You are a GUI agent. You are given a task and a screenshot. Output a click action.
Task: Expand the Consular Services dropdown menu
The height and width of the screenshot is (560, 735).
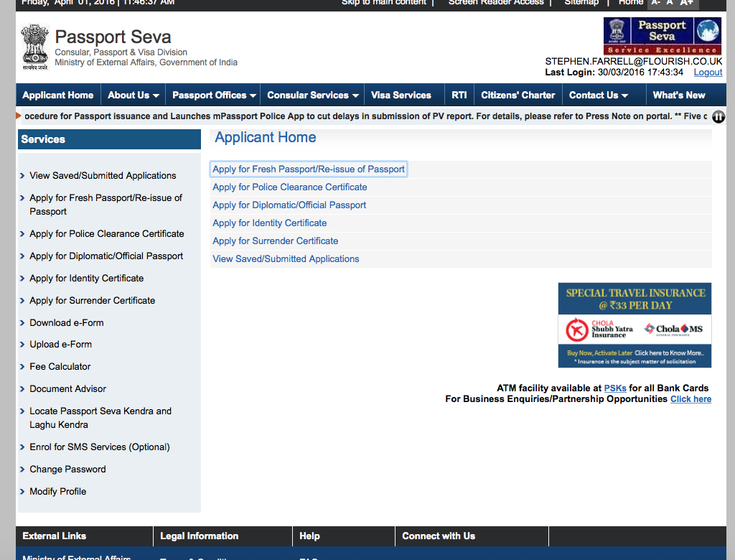[312, 95]
